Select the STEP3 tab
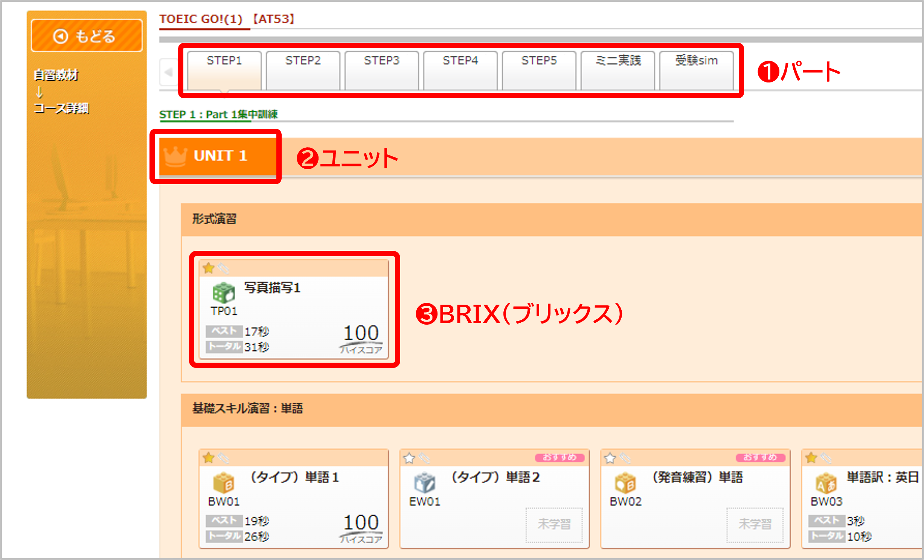 382,71
